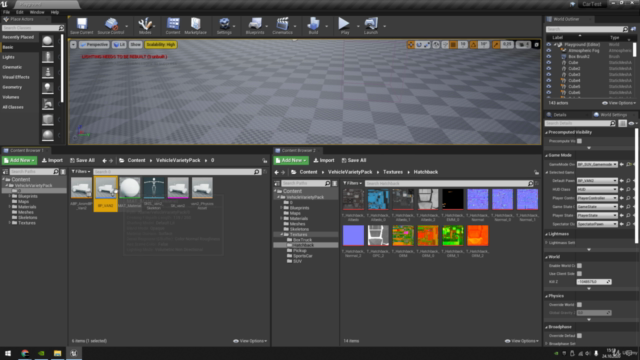Viewport: 640px width, 360px height.
Task: Open the Help menu
Action: 55,12
